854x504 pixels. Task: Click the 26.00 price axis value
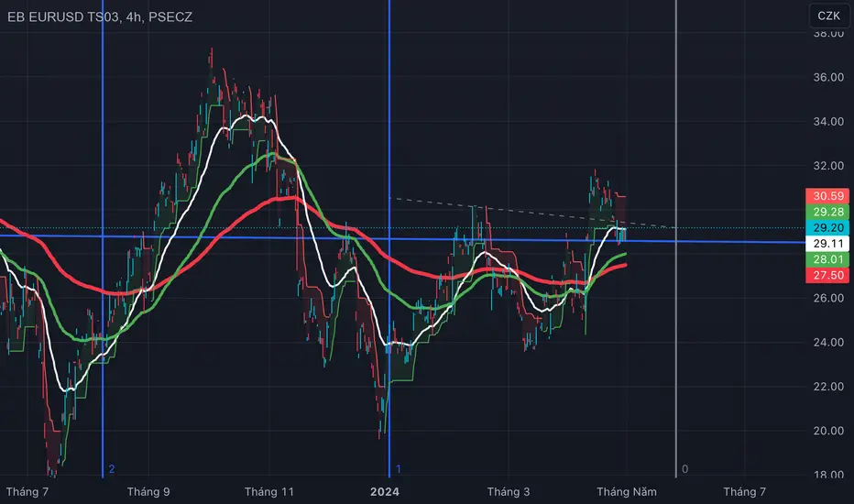pyautogui.click(x=828, y=298)
